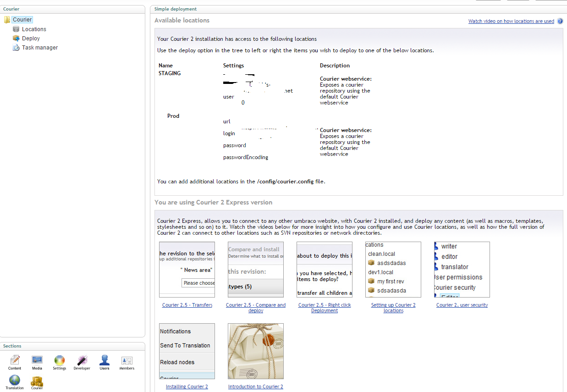Open 'Watch video on how locations are used' link
The image size is (567, 392).
511,21
